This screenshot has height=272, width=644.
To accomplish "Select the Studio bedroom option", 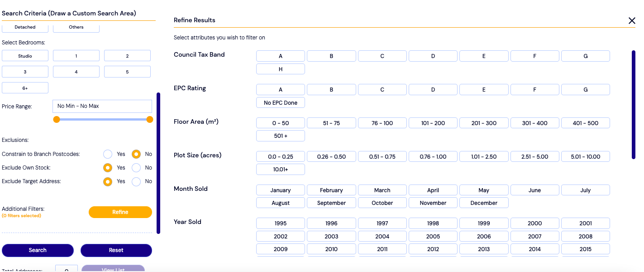I will 25,56.
